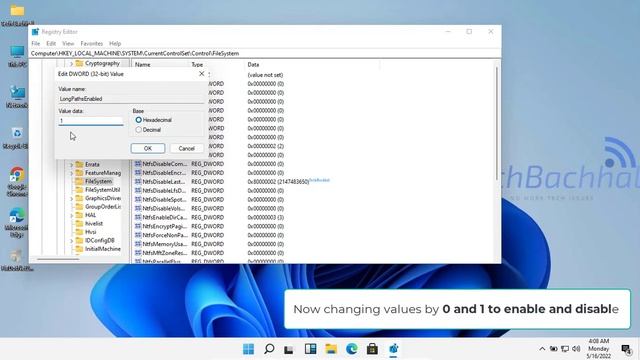Select the NtfsDisableSpotCorruption value icon
This screenshot has height=360, width=640.
click(x=138, y=200)
